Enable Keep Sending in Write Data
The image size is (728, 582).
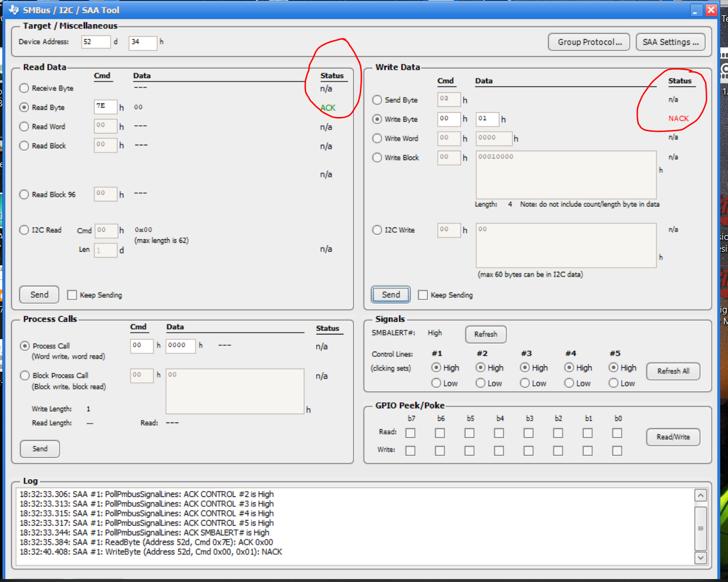pyautogui.click(x=422, y=295)
